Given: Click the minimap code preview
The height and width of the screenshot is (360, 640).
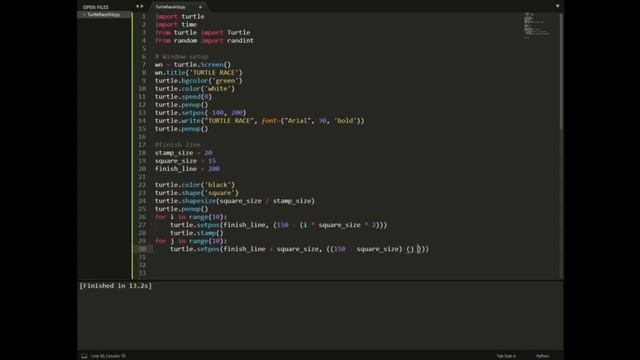Looking at the screenshot, I should click(537, 25).
